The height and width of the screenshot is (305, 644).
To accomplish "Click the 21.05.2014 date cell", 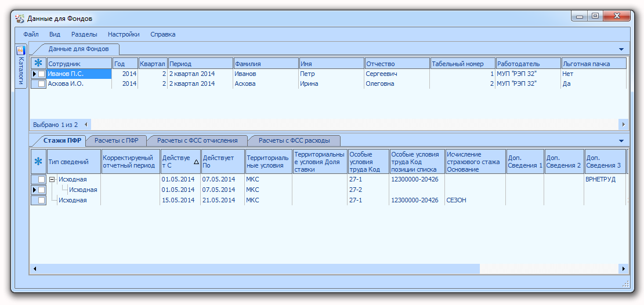I will (223, 200).
